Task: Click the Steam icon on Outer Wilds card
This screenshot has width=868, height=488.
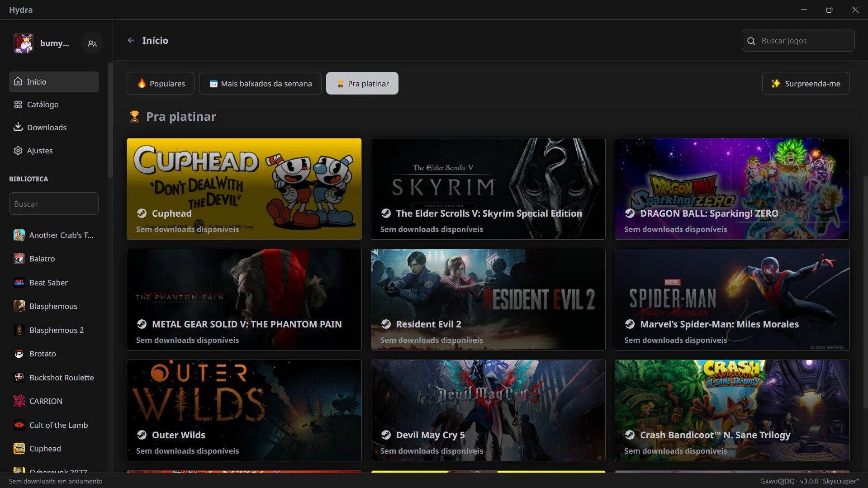Action: tap(142, 435)
